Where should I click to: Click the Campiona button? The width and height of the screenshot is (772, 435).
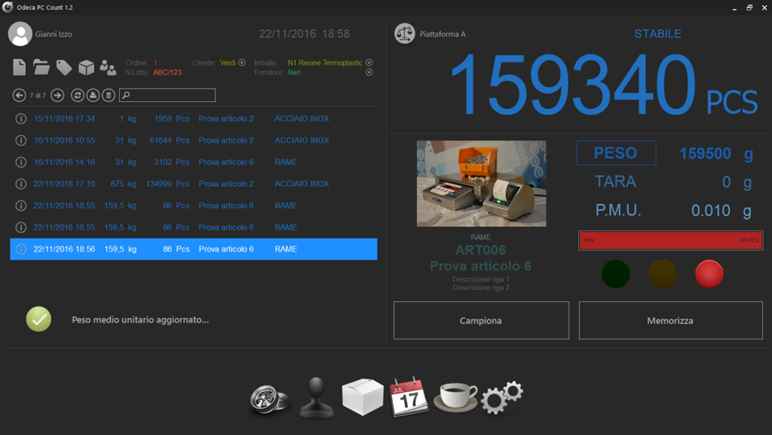(481, 320)
